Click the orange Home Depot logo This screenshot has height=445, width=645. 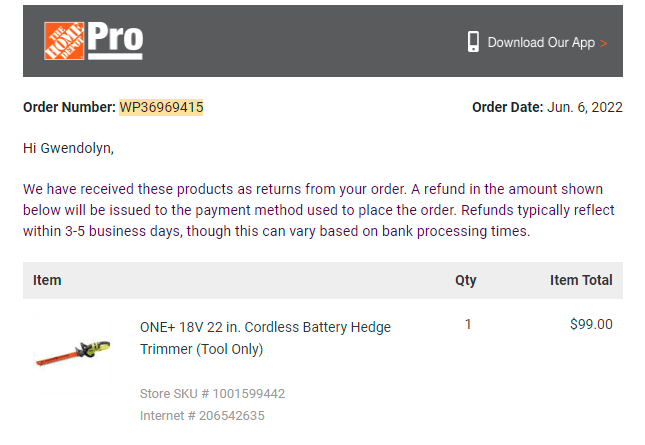click(x=64, y=41)
